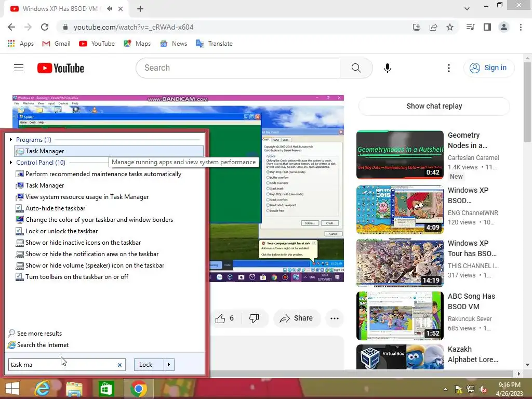532x399 pixels.
Task: Collapse the Control Panel (10) group
Action: [11, 163]
